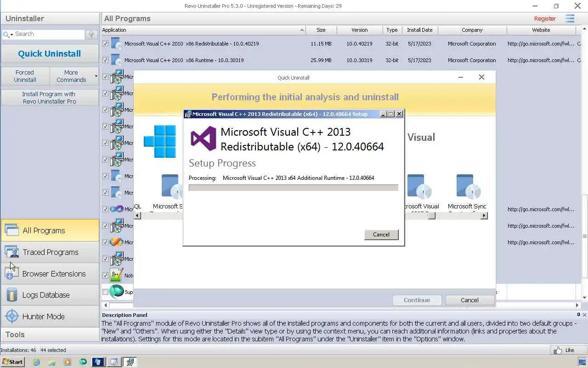
Task: Select the Visual C++ 2010 x86 Redistributable icon
Action: (x=116, y=44)
